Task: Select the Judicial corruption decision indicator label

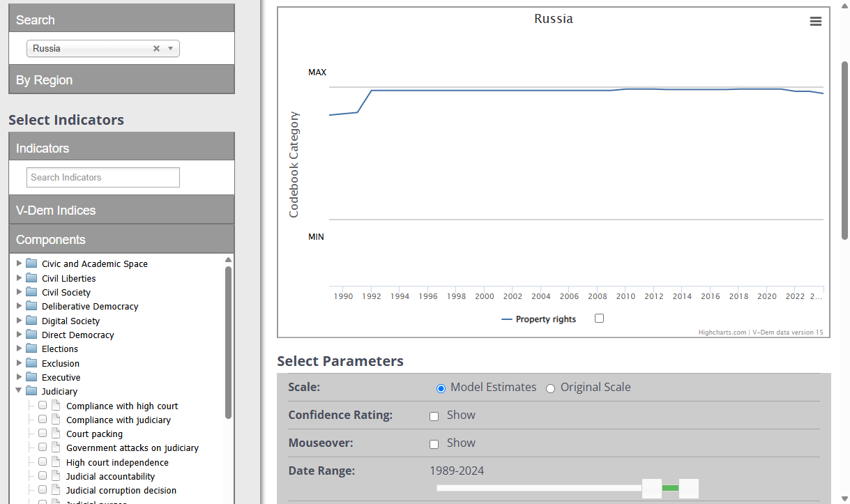Action: [121, 490]
